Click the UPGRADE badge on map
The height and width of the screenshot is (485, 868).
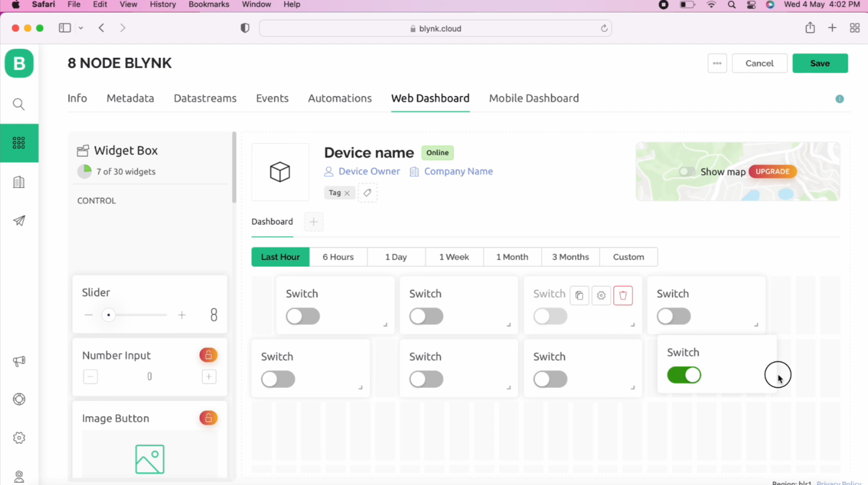(773, 171)
